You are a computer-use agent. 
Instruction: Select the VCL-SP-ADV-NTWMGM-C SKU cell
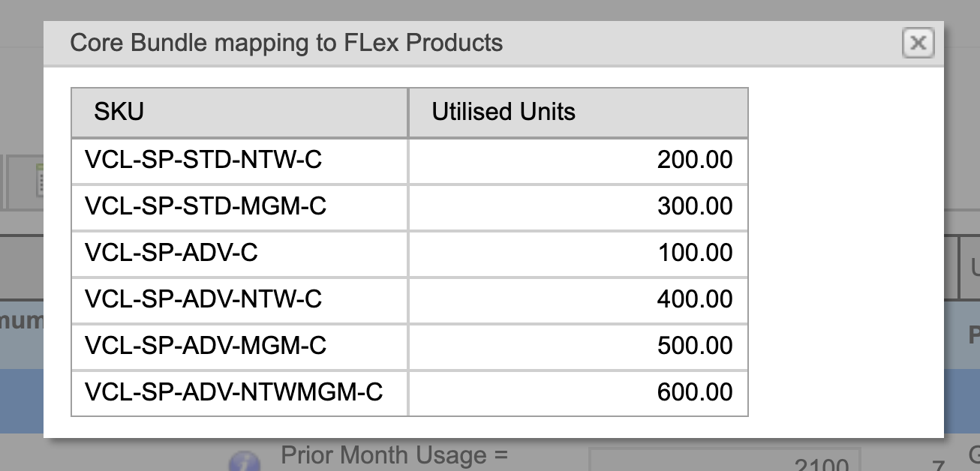coord(233,392)
